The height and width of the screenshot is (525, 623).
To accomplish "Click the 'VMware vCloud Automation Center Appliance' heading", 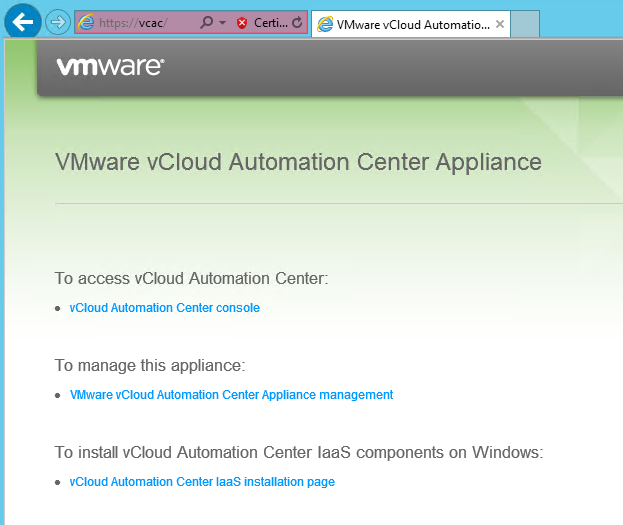I will tap(298, 162).
